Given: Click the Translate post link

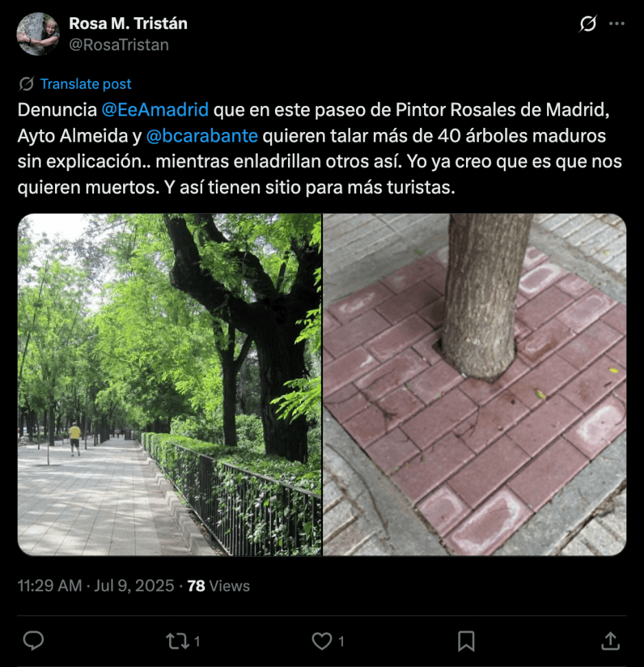Looking at the screenshot, I should [x=86, y=84].
